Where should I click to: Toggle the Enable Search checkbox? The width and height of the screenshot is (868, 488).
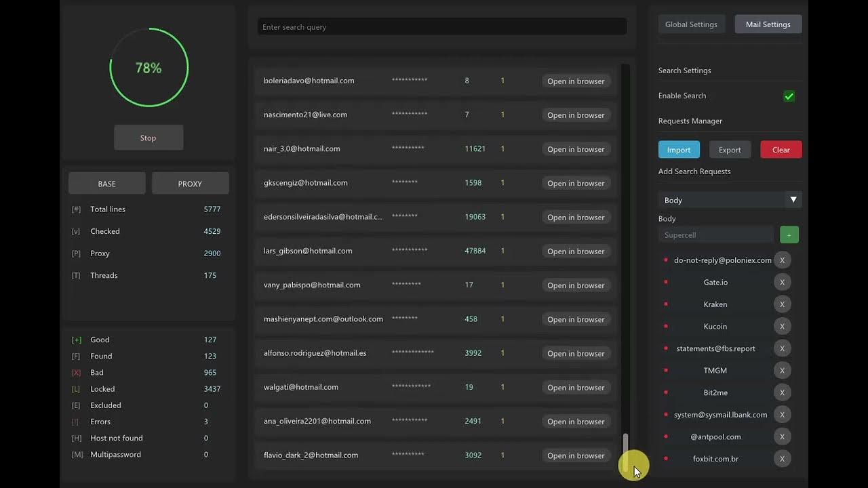click(x=789, y=96)
